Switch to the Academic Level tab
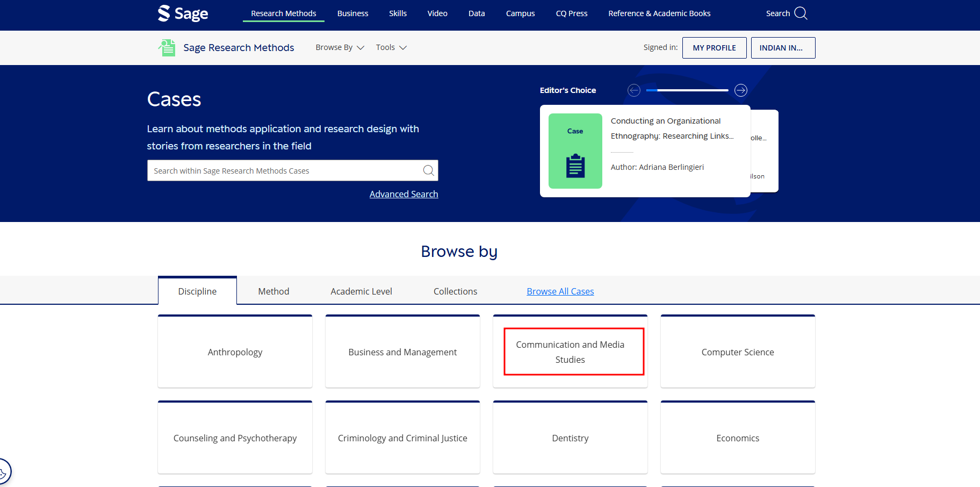980x487 pixels. click(x=361, y=291)
